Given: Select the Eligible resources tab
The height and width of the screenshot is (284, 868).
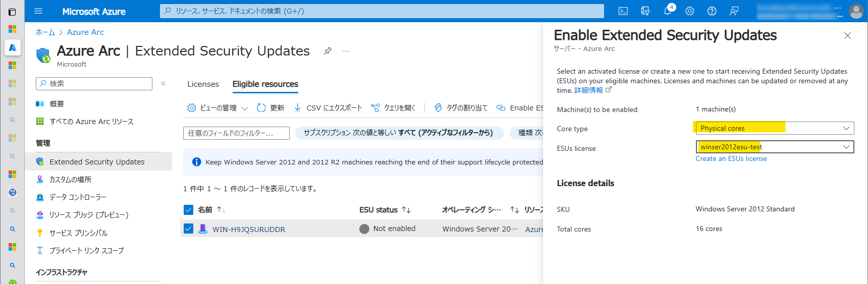Looking at the screenshot, I should (265, 84).
